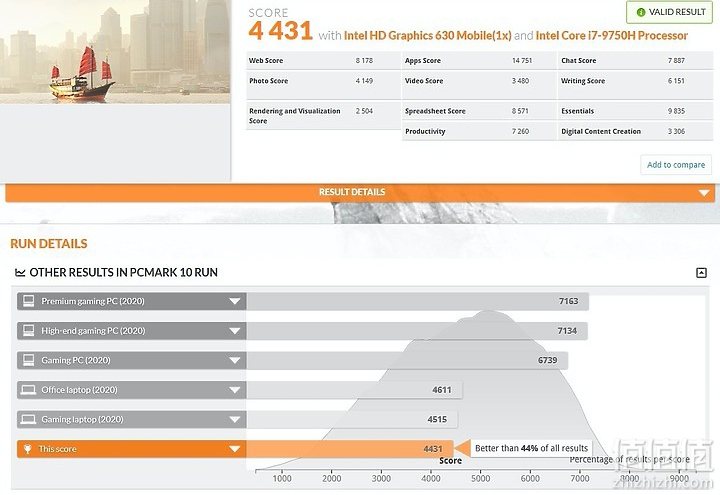Click the This score label
Image resolution: width=720 pixels, height=495 pixels.
57,449
